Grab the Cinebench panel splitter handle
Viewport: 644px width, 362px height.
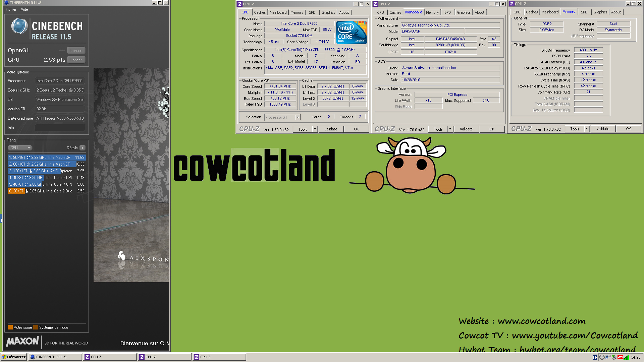click(x=92, y=181)
